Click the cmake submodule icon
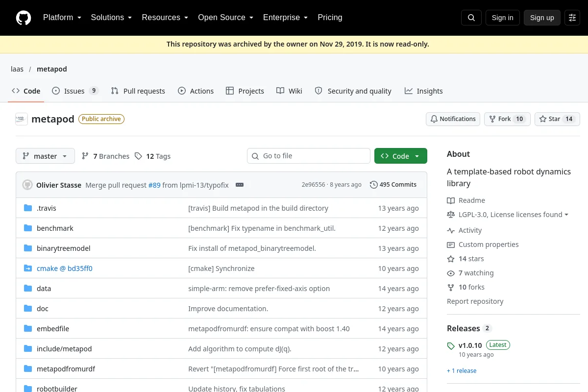The image size is (588, 392). (28, 269)
